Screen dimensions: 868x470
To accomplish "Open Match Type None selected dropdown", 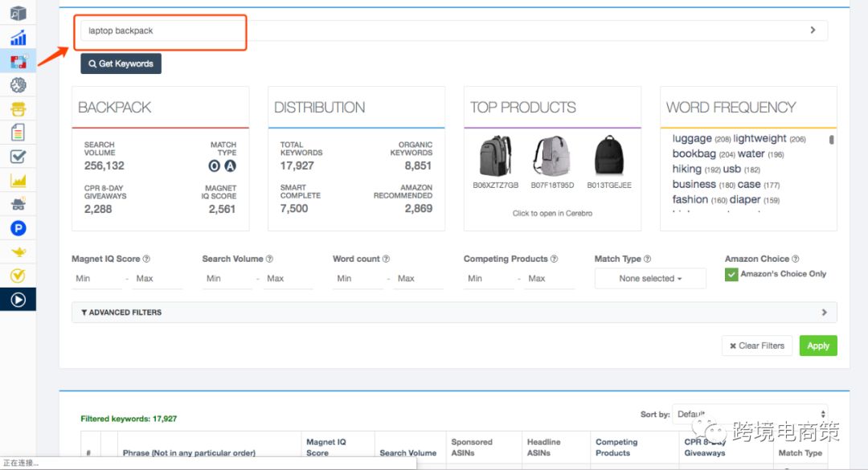I will point(650,279).
